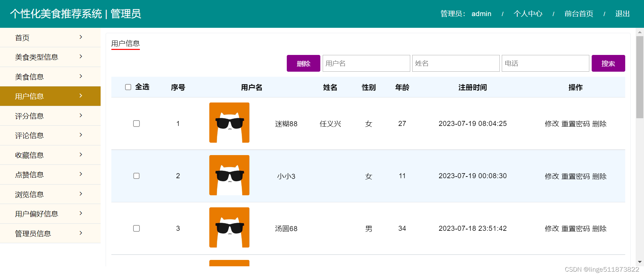The image size is (644, 276).
Task: Select the 用户信息 tab heading
Action: point(125,44)
